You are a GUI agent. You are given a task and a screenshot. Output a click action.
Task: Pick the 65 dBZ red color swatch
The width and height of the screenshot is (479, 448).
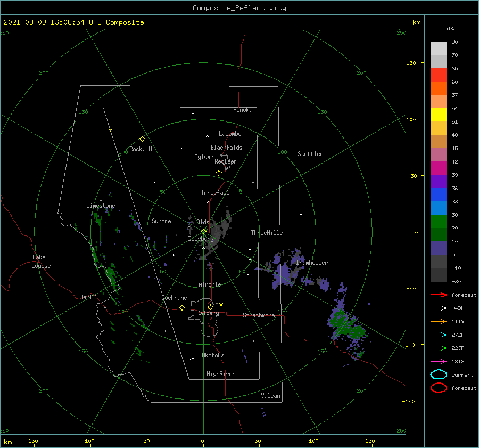pyautogui.click(x=439, y=75)
